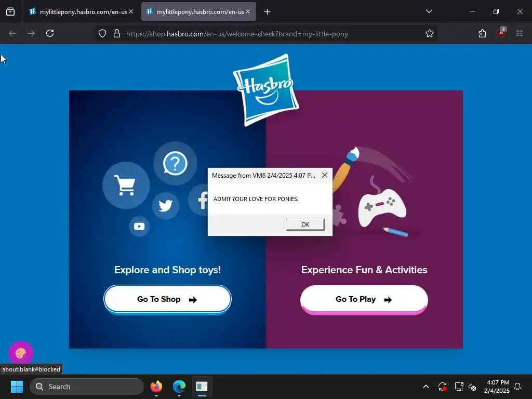
Task: Click the paintbrush illustration
Action: coord(346,169)
